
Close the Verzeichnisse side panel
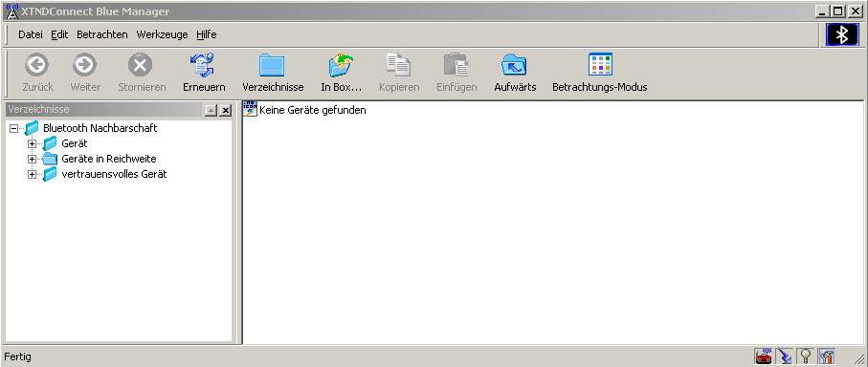coord(225,111)
